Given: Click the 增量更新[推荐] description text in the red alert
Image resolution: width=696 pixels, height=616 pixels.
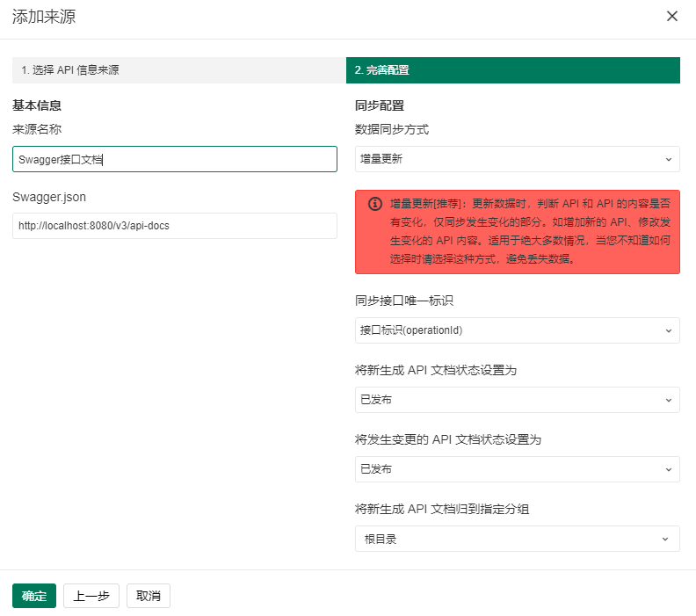Looking at the screenshot, I should pyautogui.click(x=530, y=231).
